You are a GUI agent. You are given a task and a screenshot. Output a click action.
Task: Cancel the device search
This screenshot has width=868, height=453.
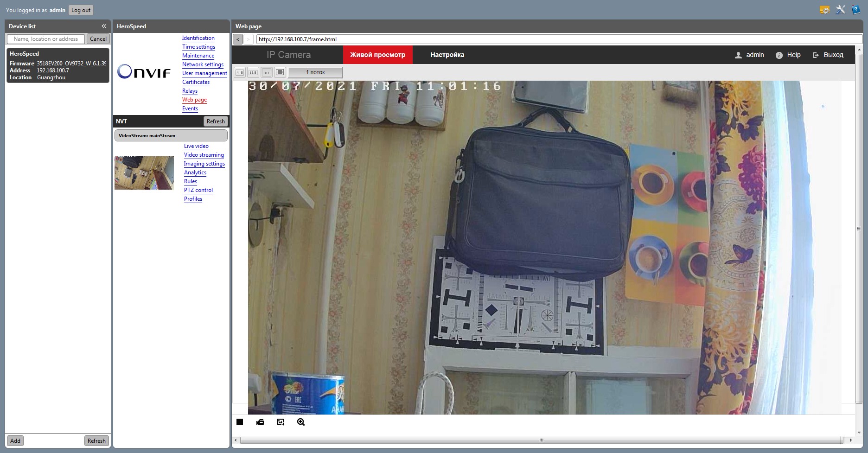coord(98,39)
